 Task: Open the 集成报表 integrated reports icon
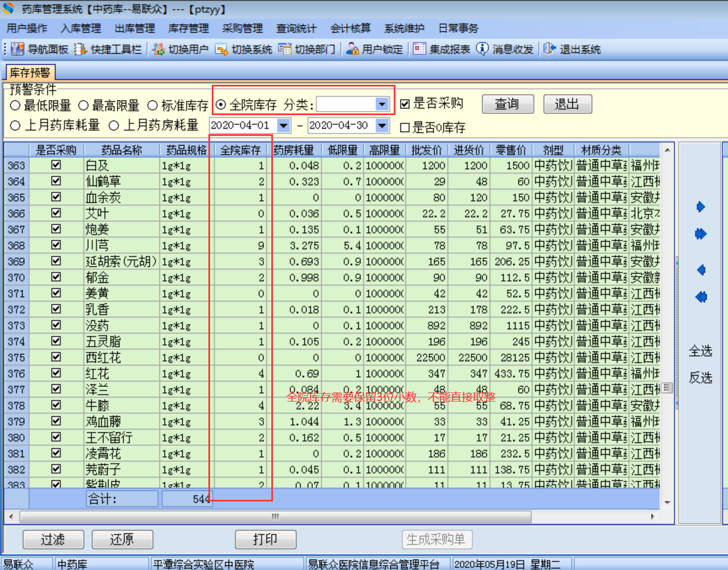coord(419,49)
